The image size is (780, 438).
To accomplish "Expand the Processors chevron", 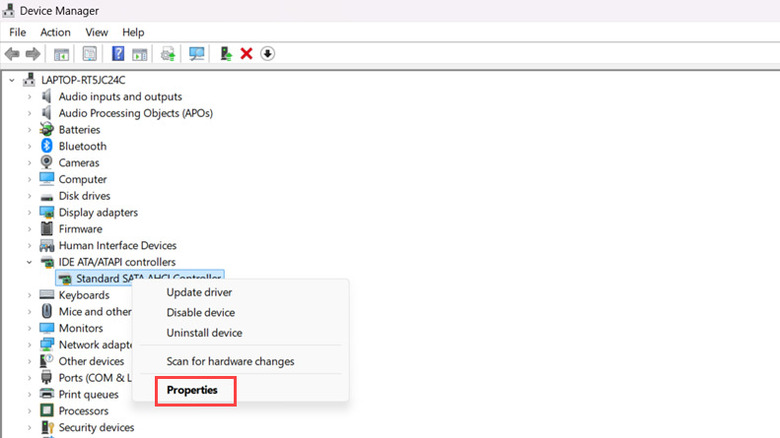I will coord(29,411).
